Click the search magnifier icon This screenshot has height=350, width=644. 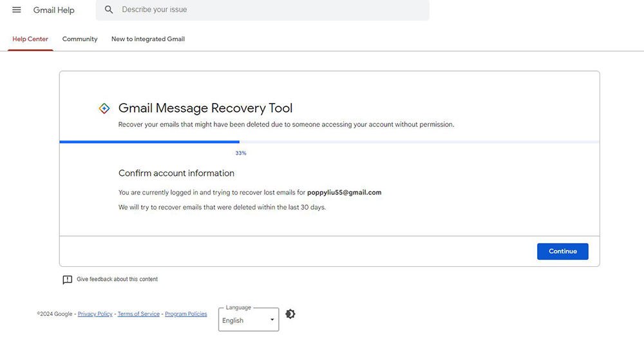tap(109, 10)
